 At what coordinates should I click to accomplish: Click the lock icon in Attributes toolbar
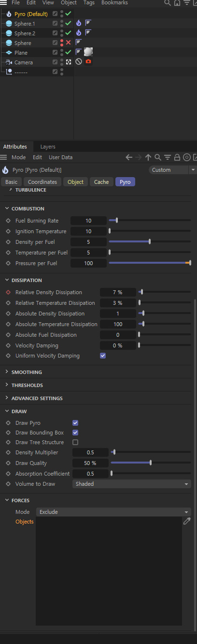click(177, 157)
